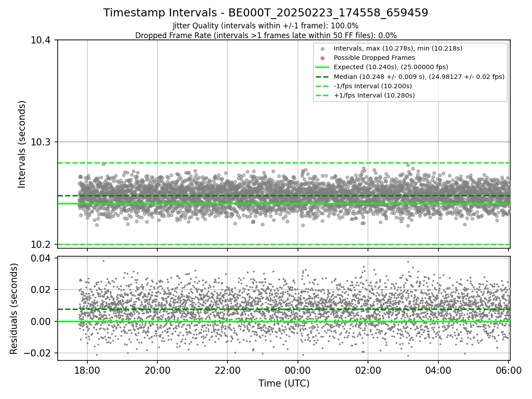Click the residuals tick label '−0.02'
This screenshot has width=532, height=399.
[x=38, y=353]
